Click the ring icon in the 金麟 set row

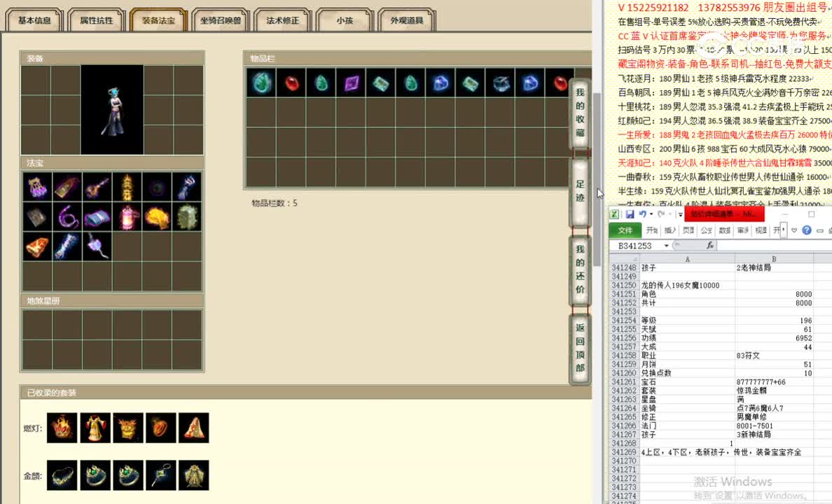coord(95,475)
